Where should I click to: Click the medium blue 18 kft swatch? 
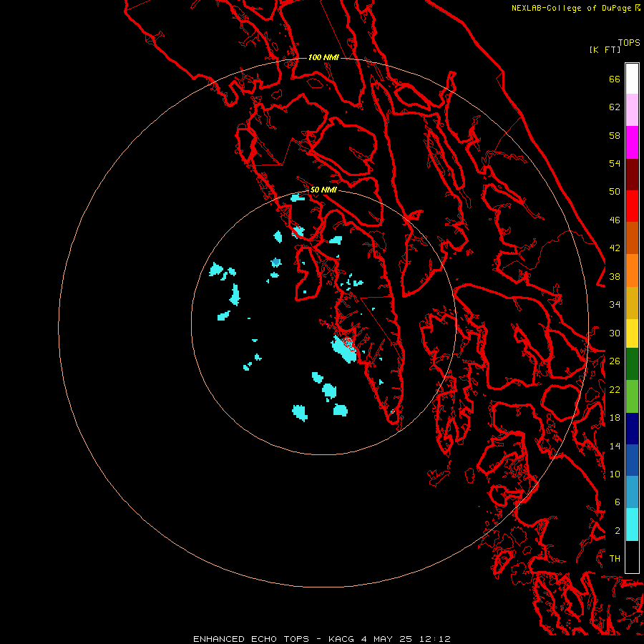point(632,460)
